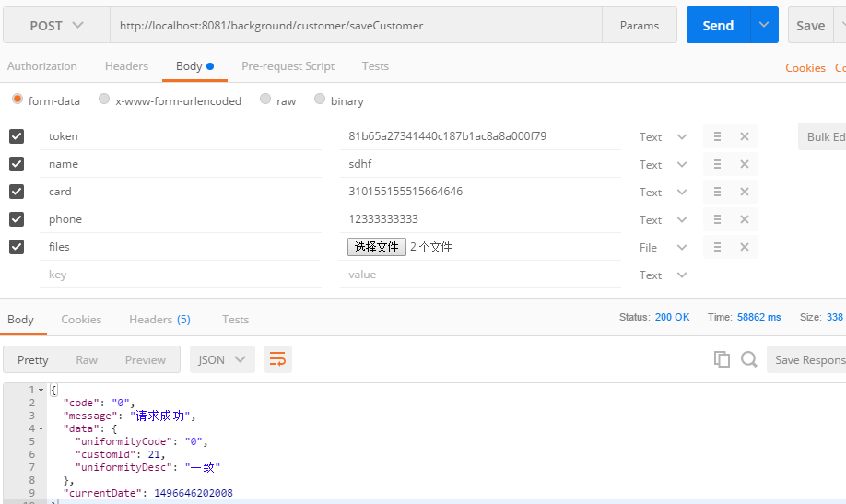Select the form-data radio button
Screen dimensions: 846x504
[x=18, y=100]
